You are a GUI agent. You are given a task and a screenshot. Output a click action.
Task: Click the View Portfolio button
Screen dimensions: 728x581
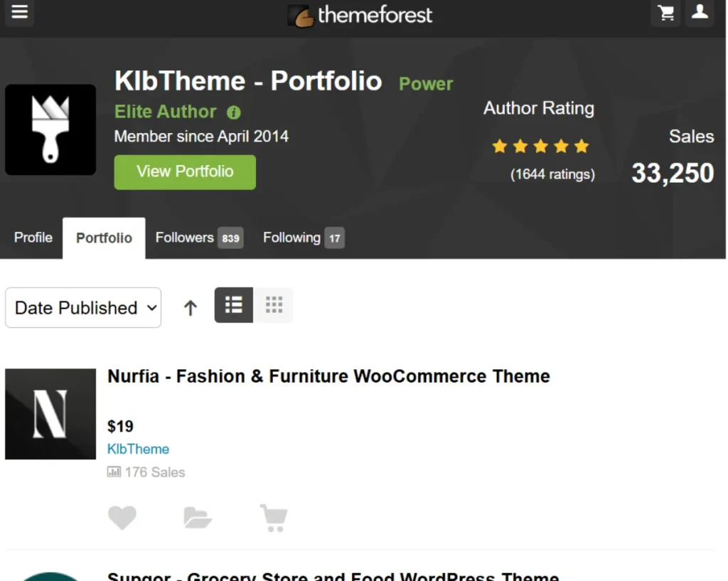[x=185, y=172]
